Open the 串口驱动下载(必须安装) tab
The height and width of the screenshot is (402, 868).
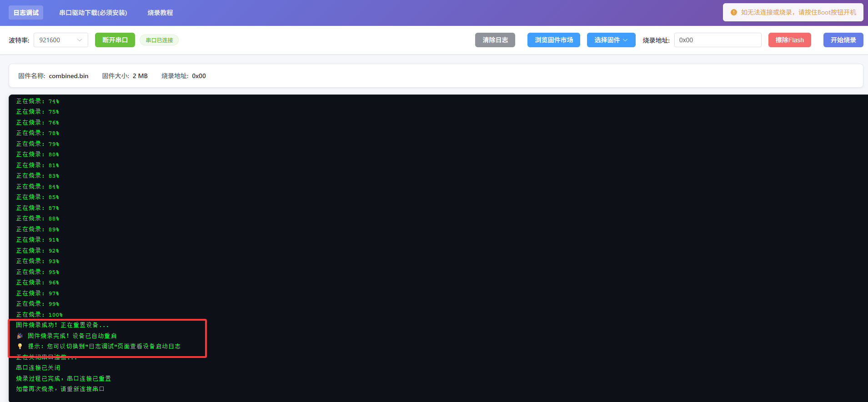[x=93, y=13]
